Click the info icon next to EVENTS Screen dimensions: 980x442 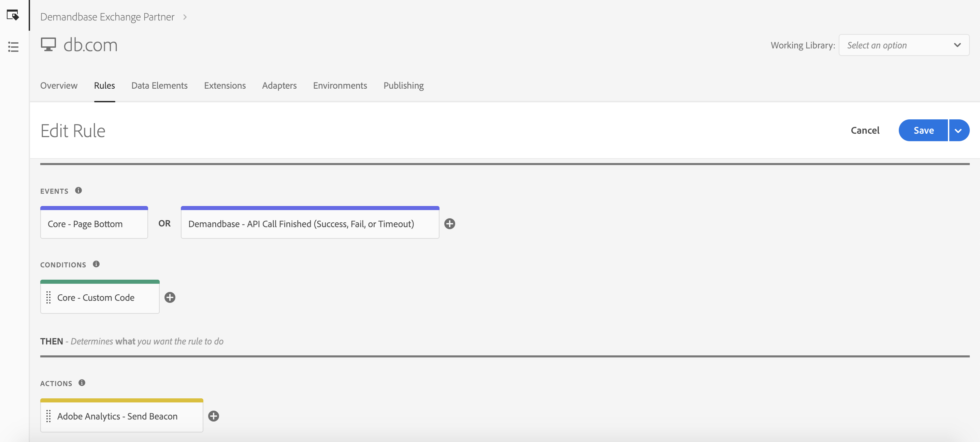[78, 190]
